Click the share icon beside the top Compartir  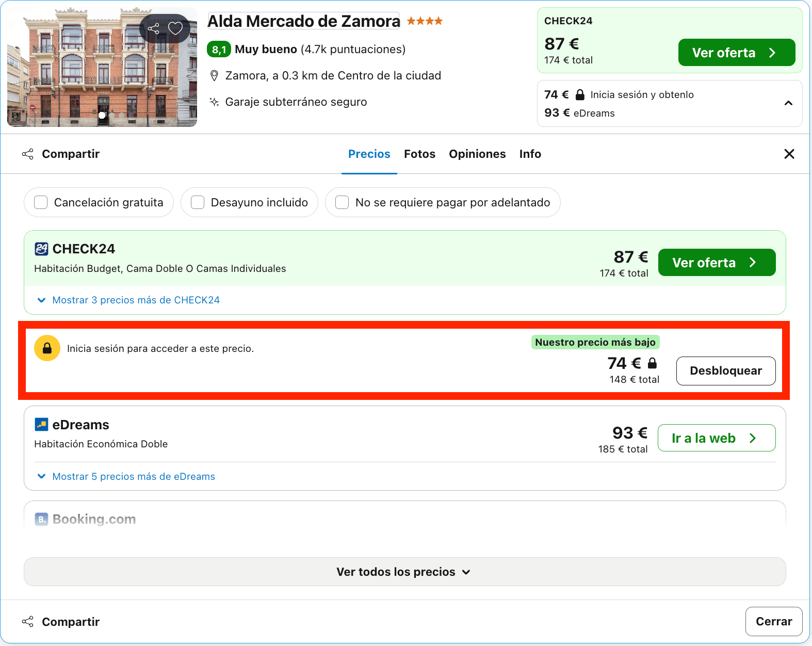click(28, 154)
